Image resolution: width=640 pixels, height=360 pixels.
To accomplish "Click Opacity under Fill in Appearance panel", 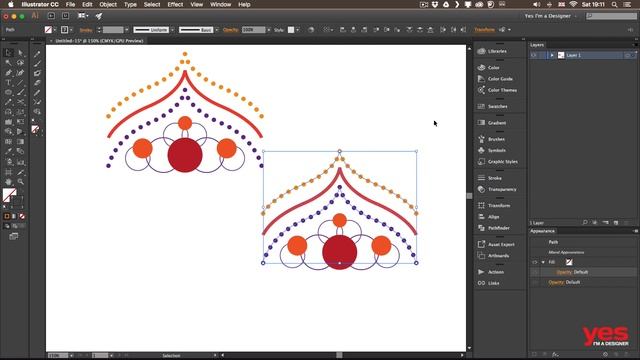I will [564, 272].
